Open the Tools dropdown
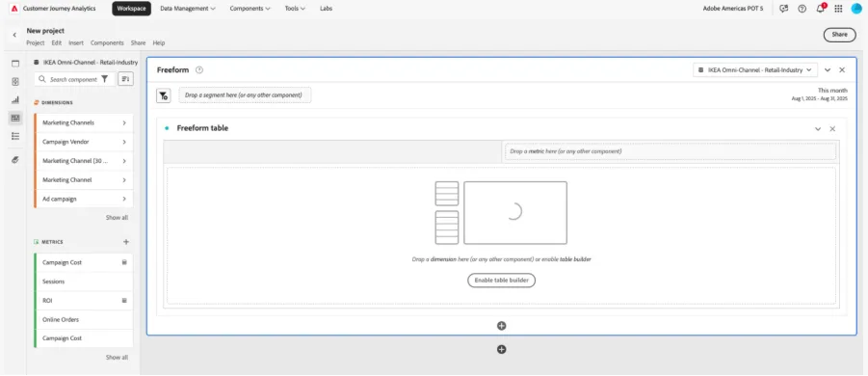 point(295,9)
